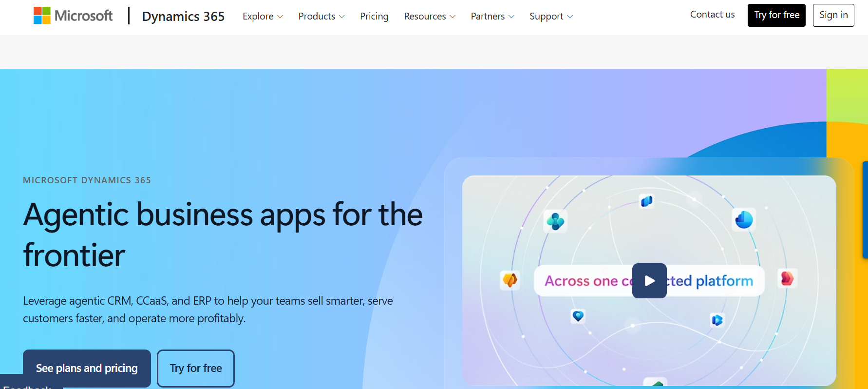The image size is (868, 389).
Task: Click the blue pie chart app icon
Action: tap(744, 220)
